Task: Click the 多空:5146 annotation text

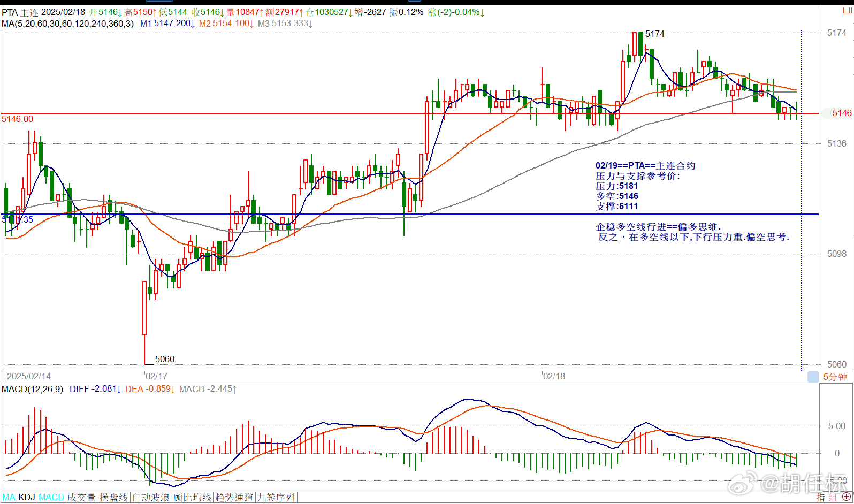Action: (x=617, y=196)
